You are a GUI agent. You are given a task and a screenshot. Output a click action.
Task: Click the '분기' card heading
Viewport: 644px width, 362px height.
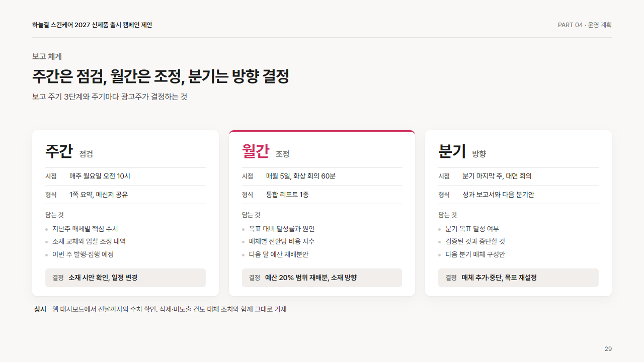click(452, 151)
